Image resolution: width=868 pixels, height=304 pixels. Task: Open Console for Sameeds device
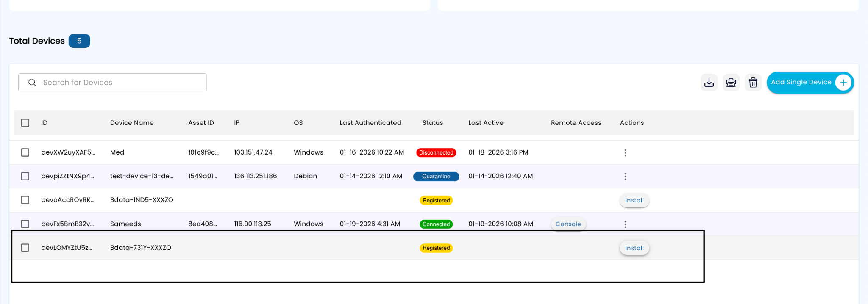coord(568,224)
